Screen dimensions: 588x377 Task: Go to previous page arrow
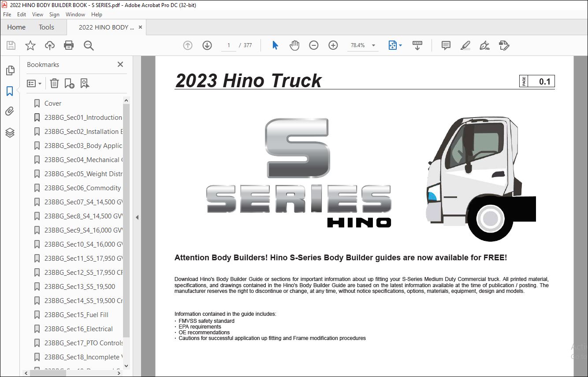click(x=188, y=45)
